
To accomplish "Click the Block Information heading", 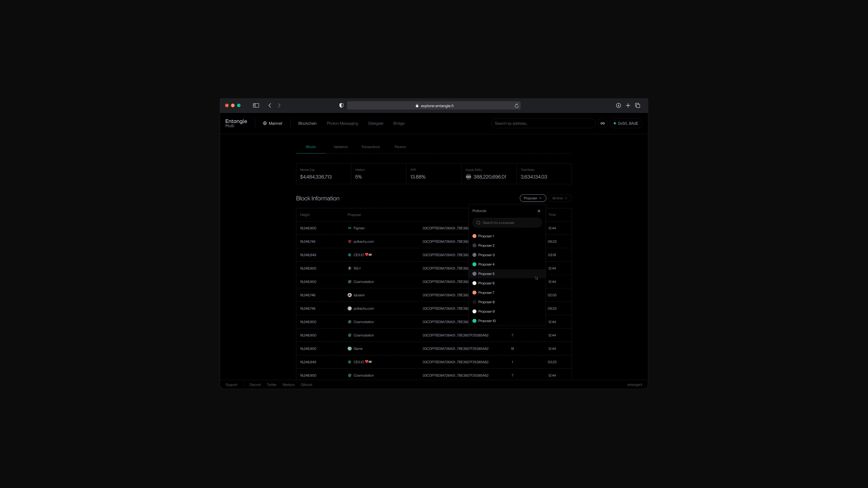I will point(318,198).
